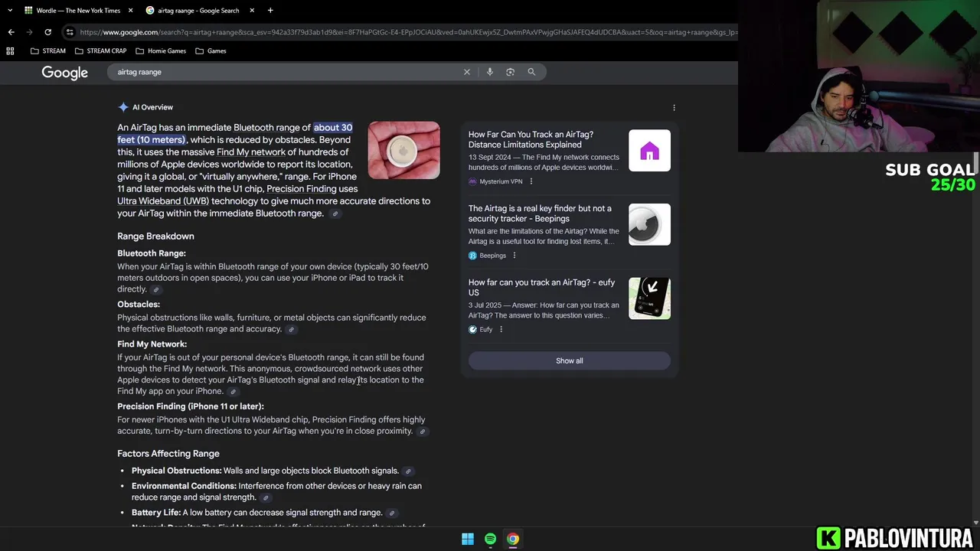Image resolution: width=980 pixels, height=551 pixels.
Task: Open Beepings result thumbnail
Action: coord(649,224)
